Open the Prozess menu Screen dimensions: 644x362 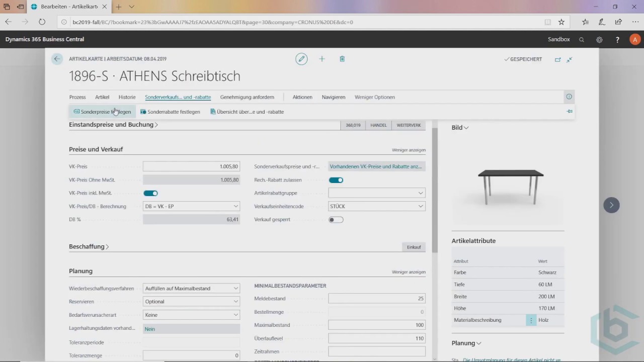[77, 97]
